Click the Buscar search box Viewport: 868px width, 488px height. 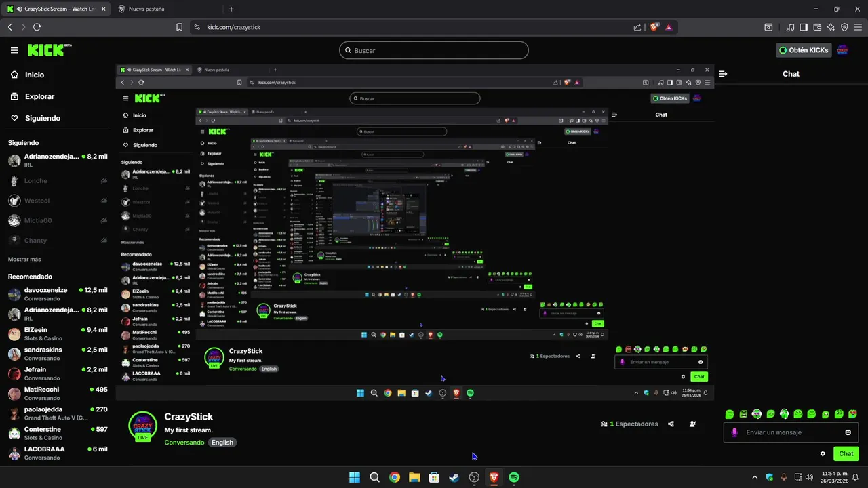pyautogui.click(x=434, y=50)
